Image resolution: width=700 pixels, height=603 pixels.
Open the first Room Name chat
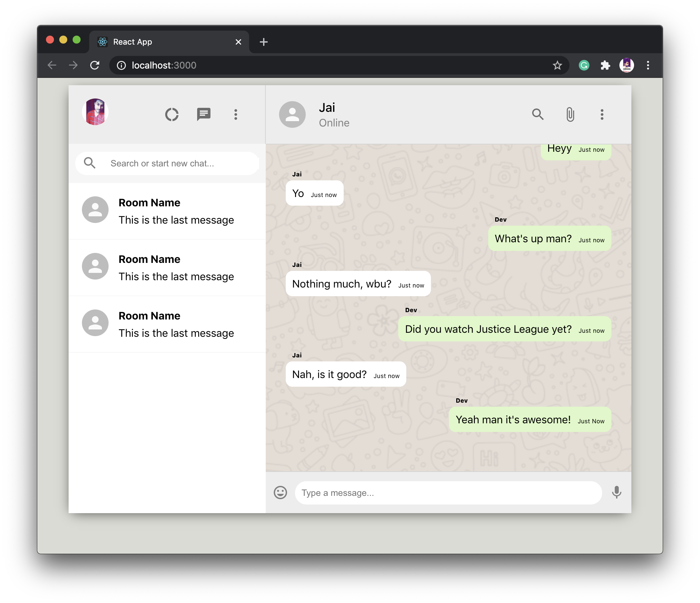click(167, 211)
